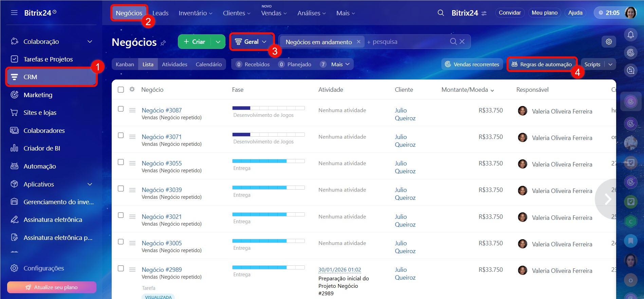Tick the checkbox for Negócio #3087
This screenshot has width=644, height=299.
coord(121,109)
